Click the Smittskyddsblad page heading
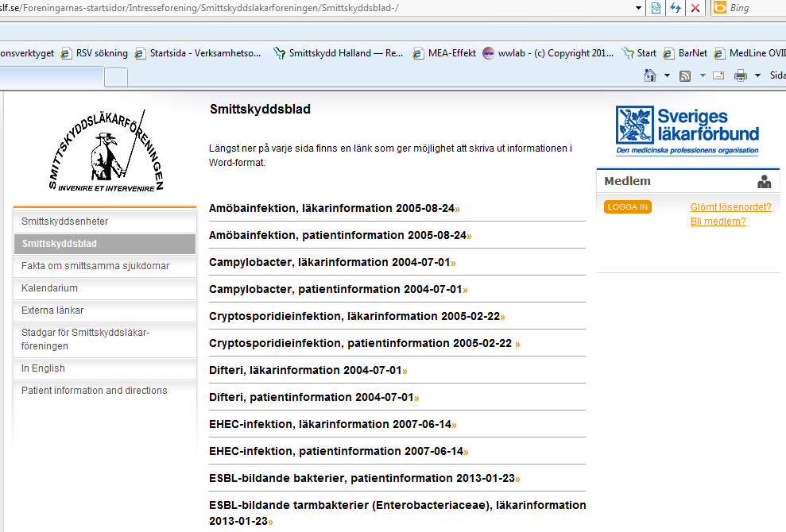The width and height of the screenshot is (786, 532). 260,110
